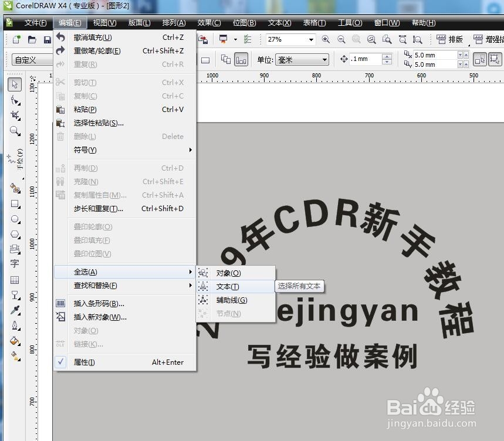Image resolution: width=504 pixels, height=441 pixels.
Task: Click the Zoom Out magnifier icon
Action: pyautogui.click(x=341, y=39)
